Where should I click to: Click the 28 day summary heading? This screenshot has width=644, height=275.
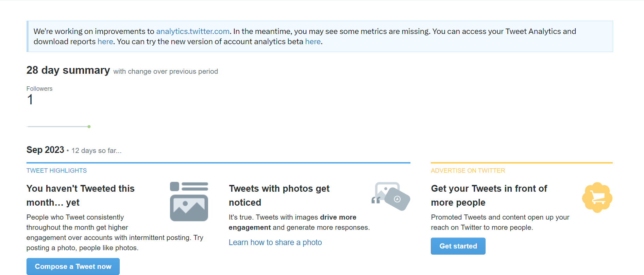point(68,70)
